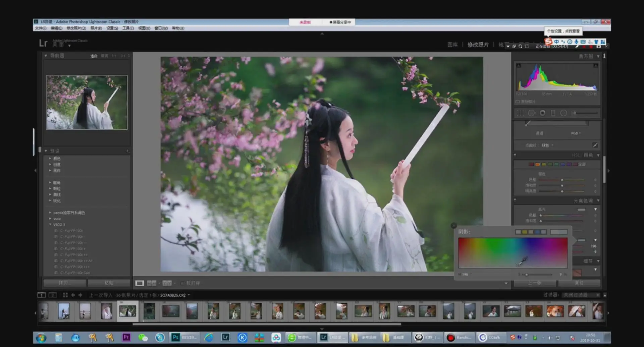
Task: Click the 复位 reset button
Action: pos(579,283)
